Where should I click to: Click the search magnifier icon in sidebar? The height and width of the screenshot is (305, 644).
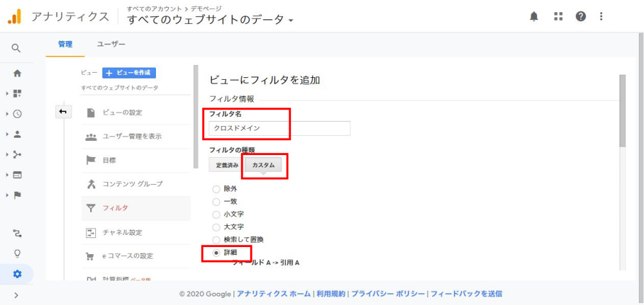click(x=17, y=48)
